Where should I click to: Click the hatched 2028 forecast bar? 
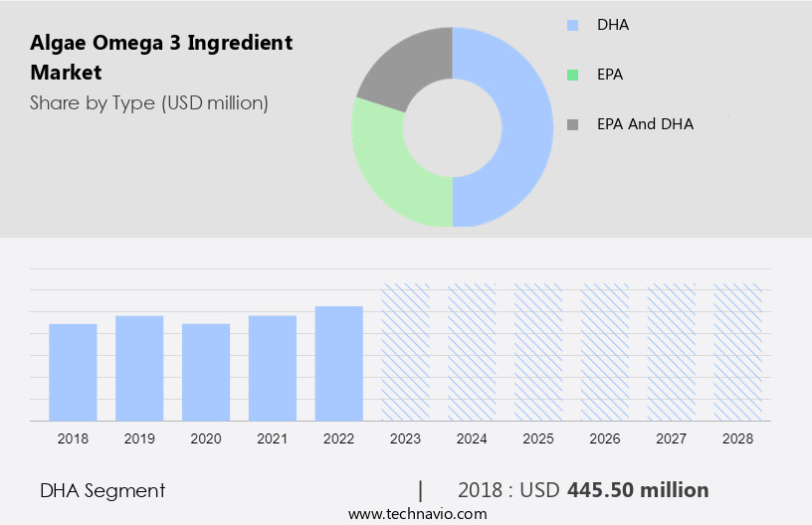click(x=738, y=352)
